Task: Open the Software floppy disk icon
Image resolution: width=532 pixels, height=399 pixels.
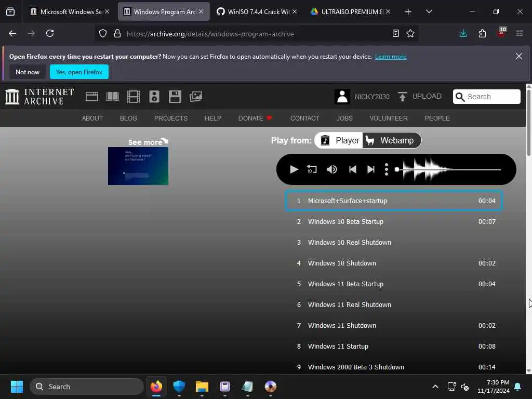Action: (175, 97)
